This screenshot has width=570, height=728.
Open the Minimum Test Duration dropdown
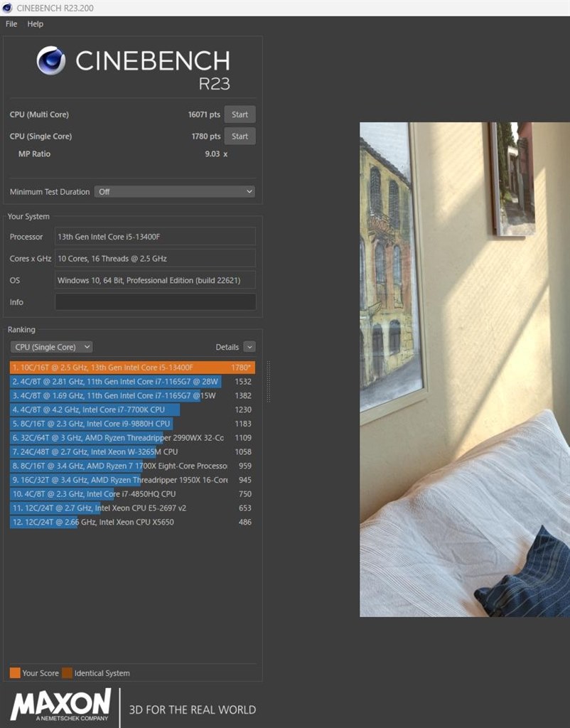click(175, 191)
